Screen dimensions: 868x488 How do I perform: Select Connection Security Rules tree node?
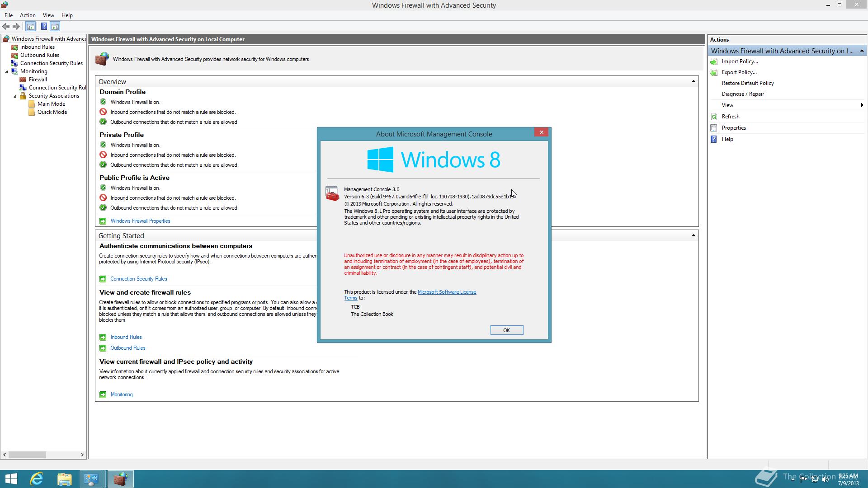pos(51,63)
